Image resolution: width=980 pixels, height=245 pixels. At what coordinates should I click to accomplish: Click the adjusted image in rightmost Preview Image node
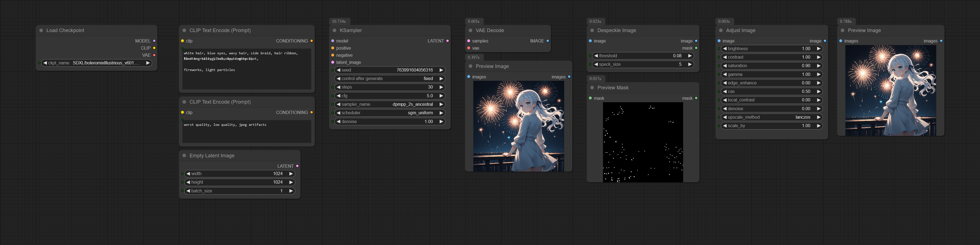pos(891,90)
